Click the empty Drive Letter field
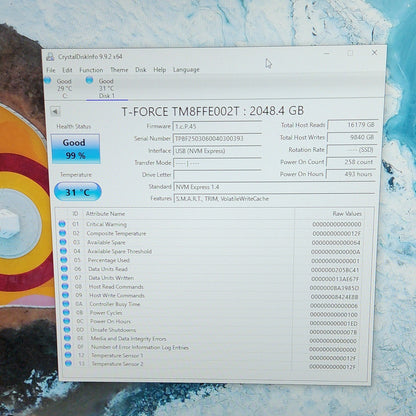This screenshot has height=416, width=416. click(217, 175)
